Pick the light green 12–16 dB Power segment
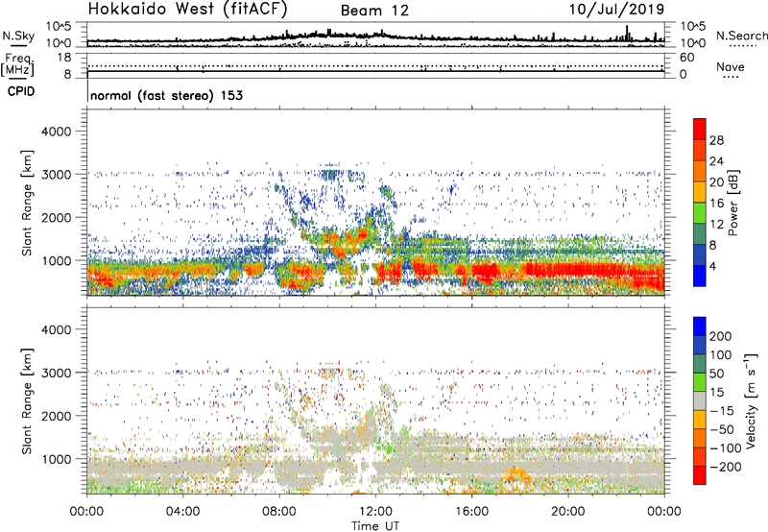The image size is (768, 532). pyautogui.click(x=700, y=213)
